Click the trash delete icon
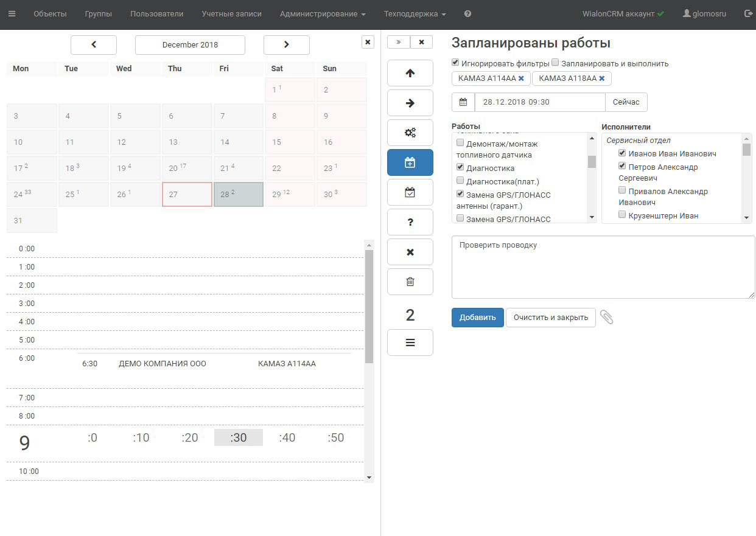The image size is (756, 536). pos(410,282)
